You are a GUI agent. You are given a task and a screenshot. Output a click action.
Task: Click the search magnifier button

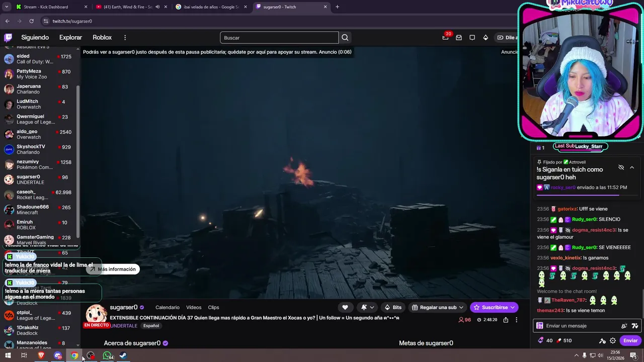(345, 38)
